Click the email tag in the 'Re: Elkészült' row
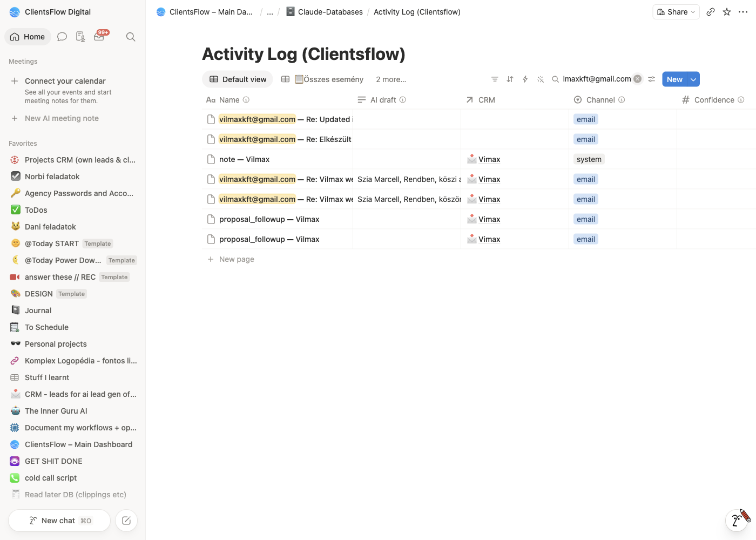 pos(586,139)
